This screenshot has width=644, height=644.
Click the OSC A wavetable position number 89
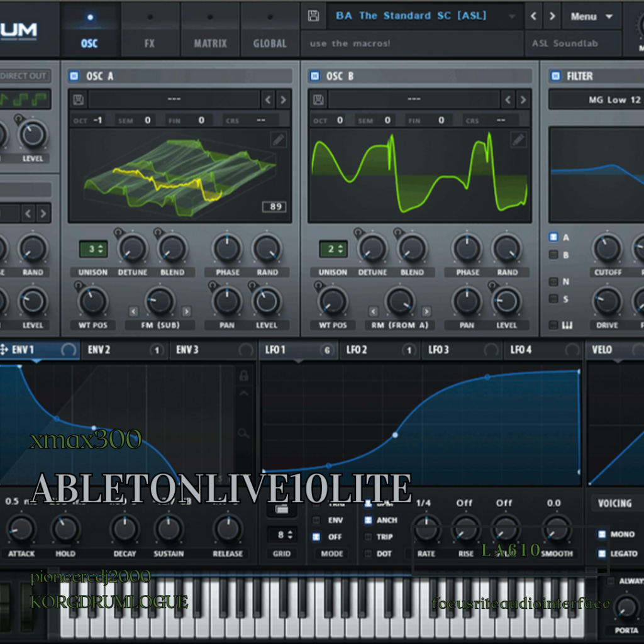click(x=274, y=206)
